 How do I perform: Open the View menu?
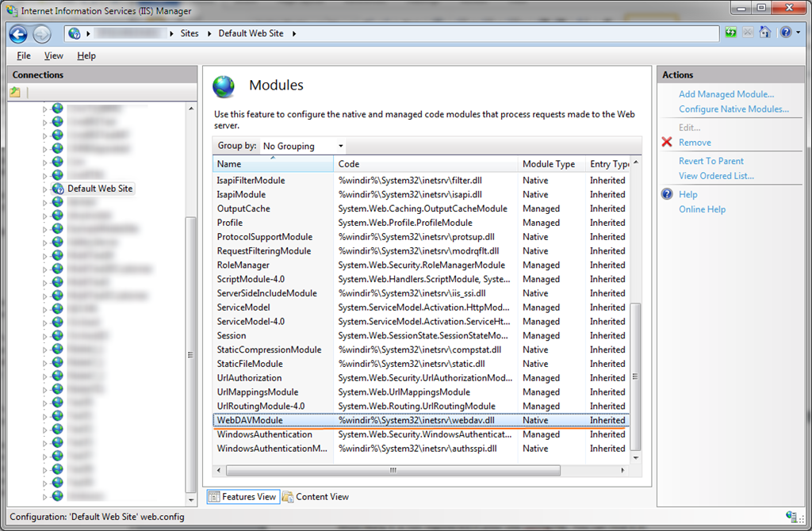click(x=53, y=56)
